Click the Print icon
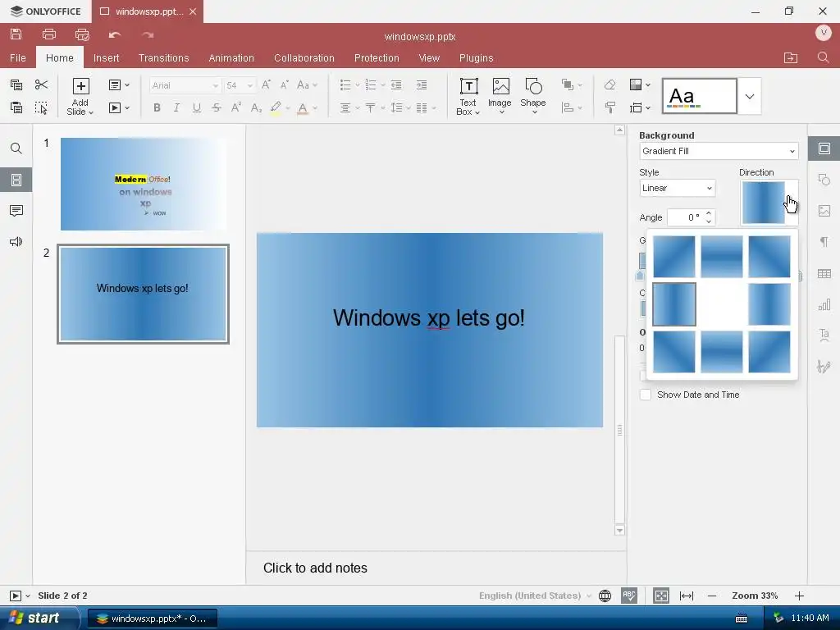 pyautogui.click(x=48, y=34)
